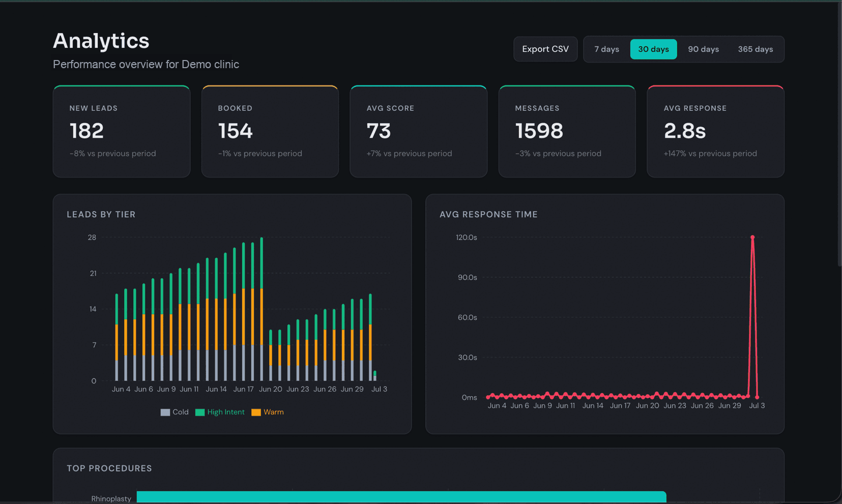
Task: Click the 120.0s axis label
Action: tap(467, 238)
